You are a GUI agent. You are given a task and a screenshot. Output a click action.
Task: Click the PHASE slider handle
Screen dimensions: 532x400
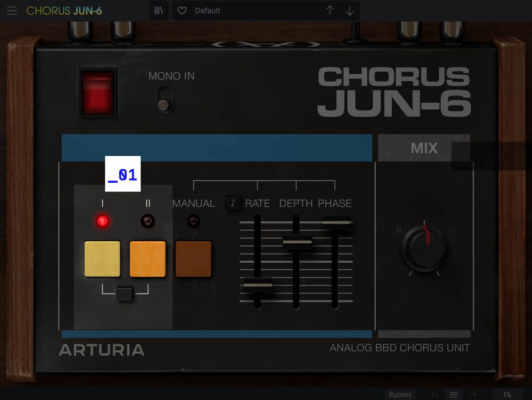(336, 222)
